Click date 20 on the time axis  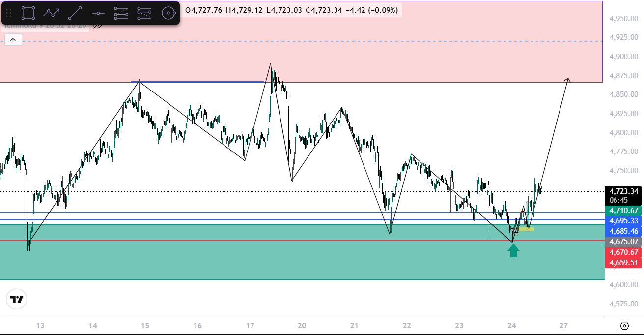point(302,326)
